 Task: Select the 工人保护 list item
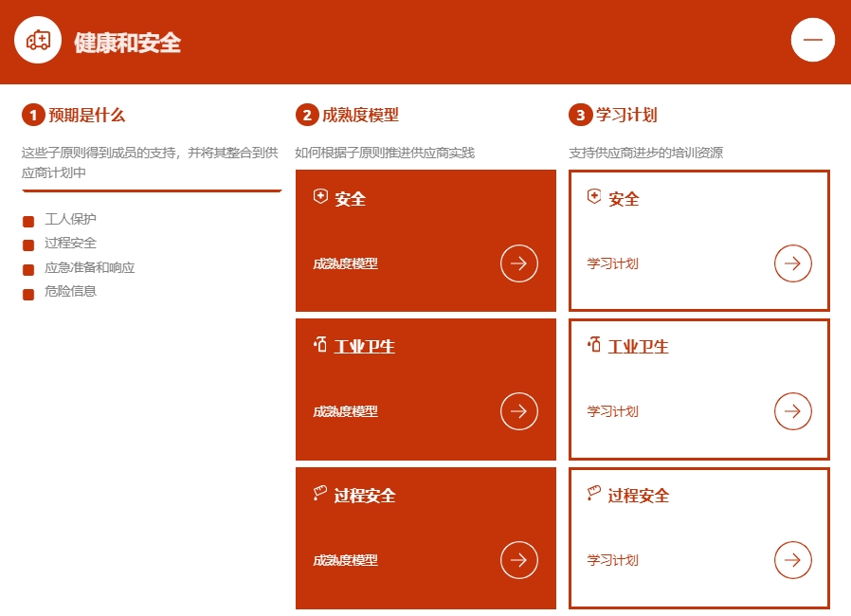pos(70,219)
